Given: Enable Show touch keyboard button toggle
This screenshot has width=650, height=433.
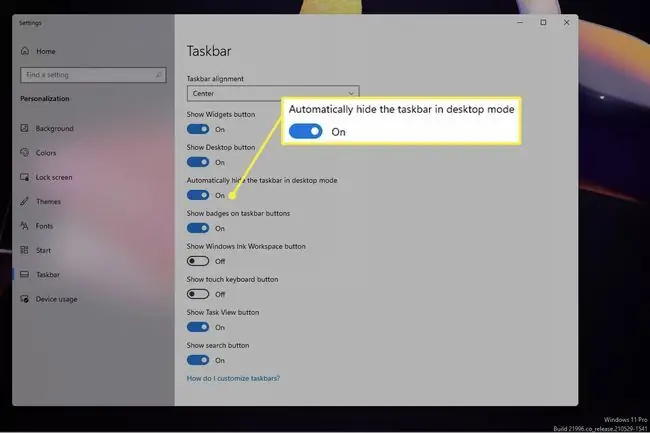Looking at the screenshot, I should pyautogui.click(x=198, y=294).
